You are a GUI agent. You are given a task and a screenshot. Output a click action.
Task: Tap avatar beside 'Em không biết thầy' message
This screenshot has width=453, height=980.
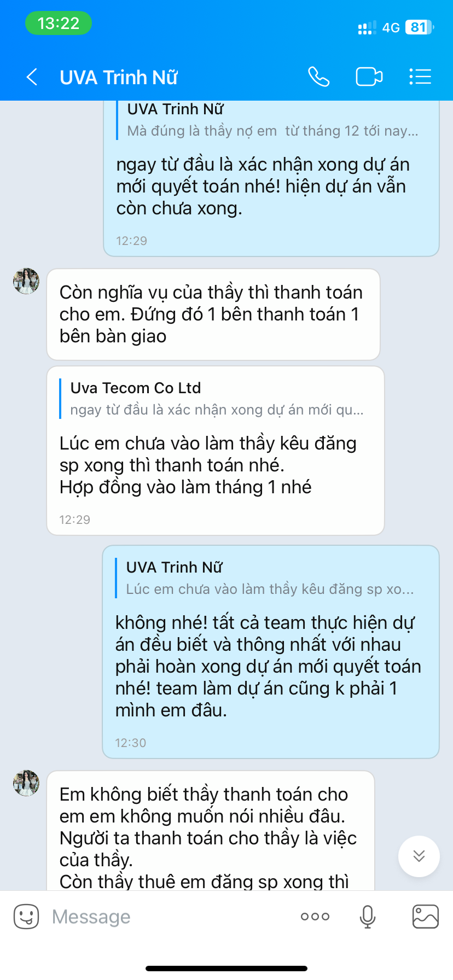pyautogui.click(x=26, y=783)
